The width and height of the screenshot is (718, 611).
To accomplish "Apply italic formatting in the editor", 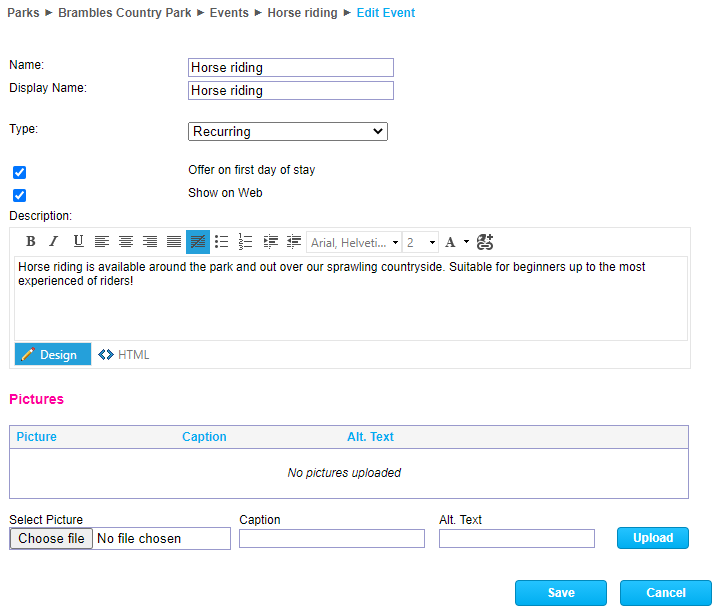I will (x=54, y=242).
